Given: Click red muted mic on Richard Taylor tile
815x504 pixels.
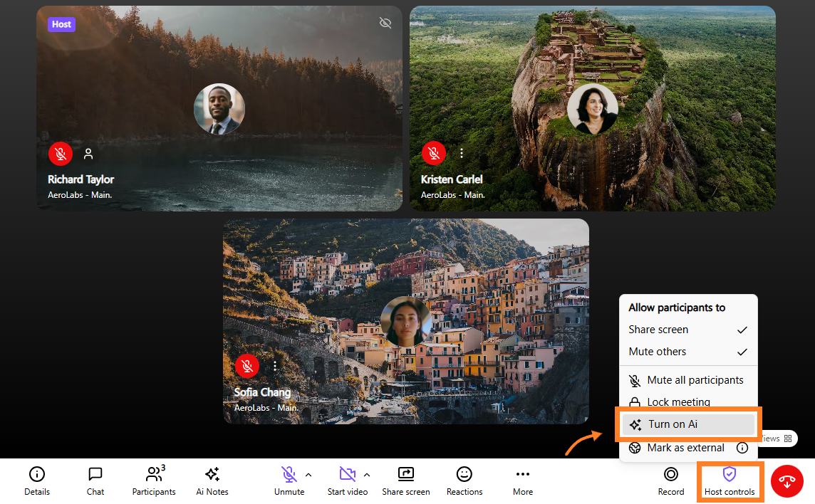Looking at the screenshot, I should [61, 153].
